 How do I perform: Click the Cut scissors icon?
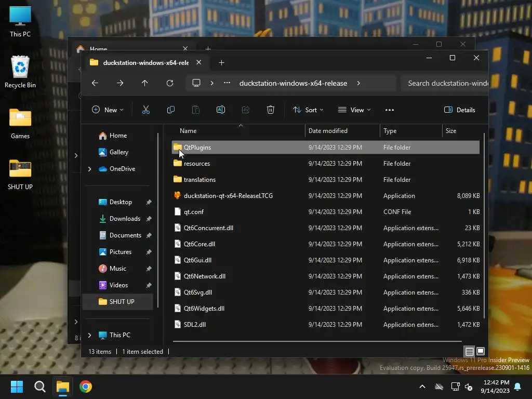point(146,110)
